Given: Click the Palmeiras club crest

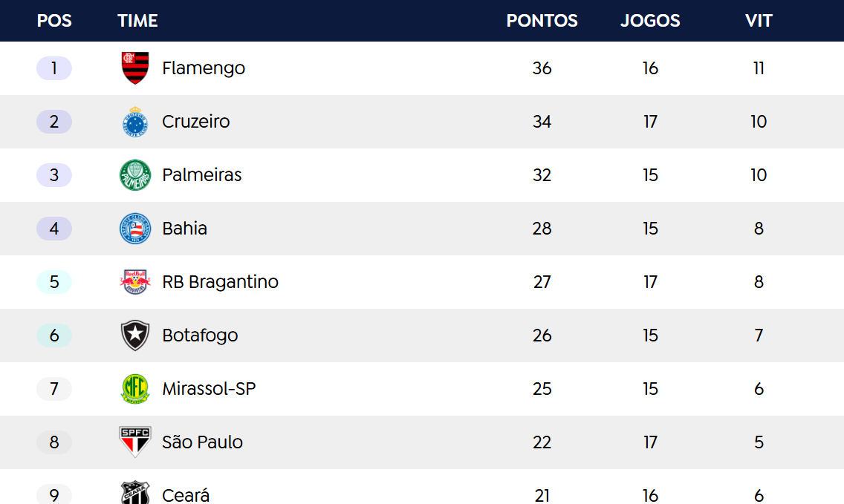Looking at the screenshot, I should pyautogui.click(x=135, y=175).
